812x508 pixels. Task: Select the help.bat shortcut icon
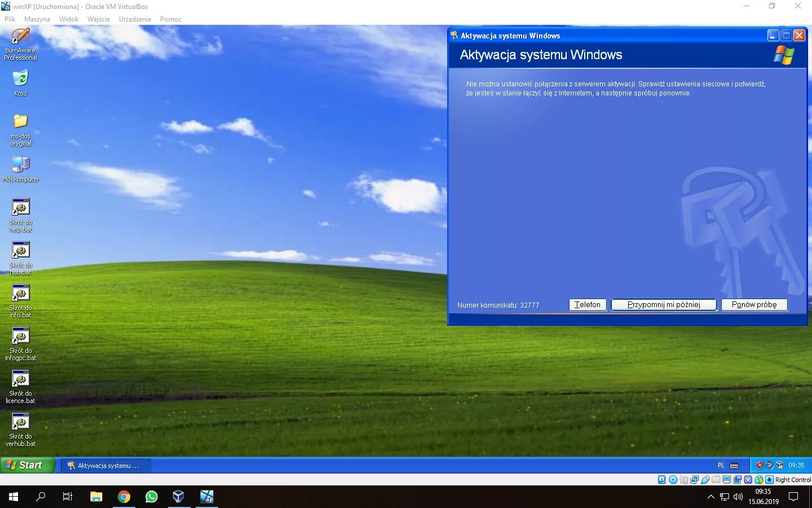pyautogui.click(x=20, y=215)
